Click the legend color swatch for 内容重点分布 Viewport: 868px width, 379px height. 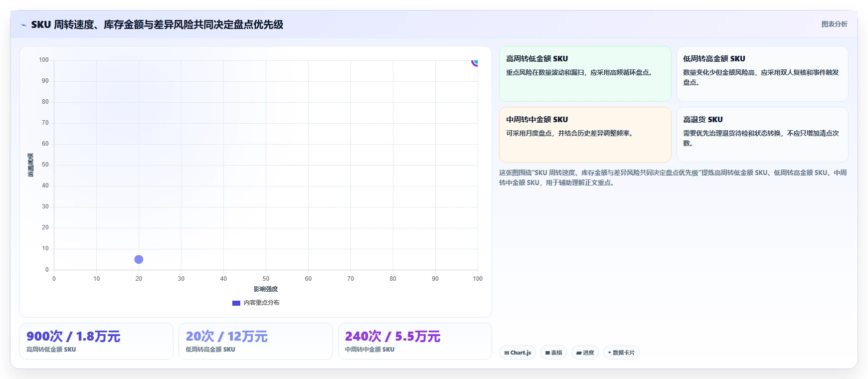click(236, 303)
